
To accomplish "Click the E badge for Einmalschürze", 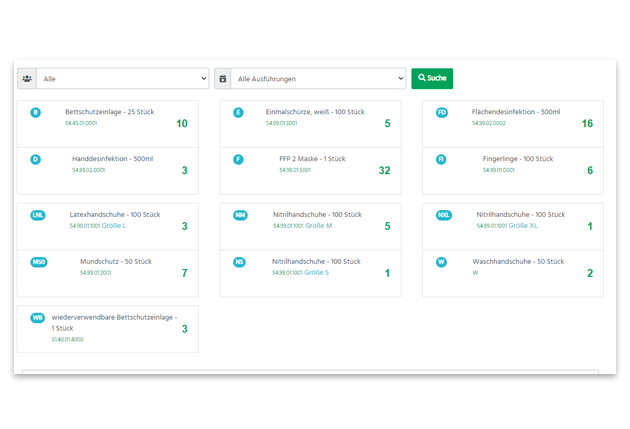I will [x=238, y=112].
